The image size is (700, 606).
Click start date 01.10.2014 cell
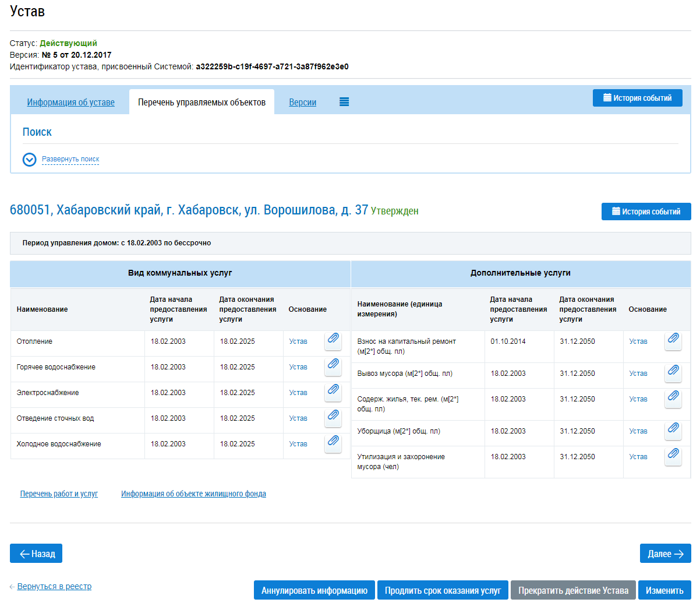(519, 347)
